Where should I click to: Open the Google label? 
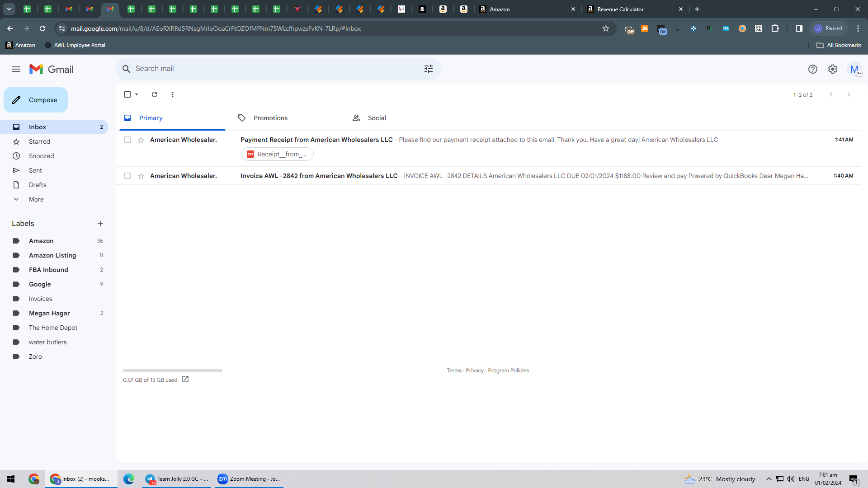click(54, 284)
